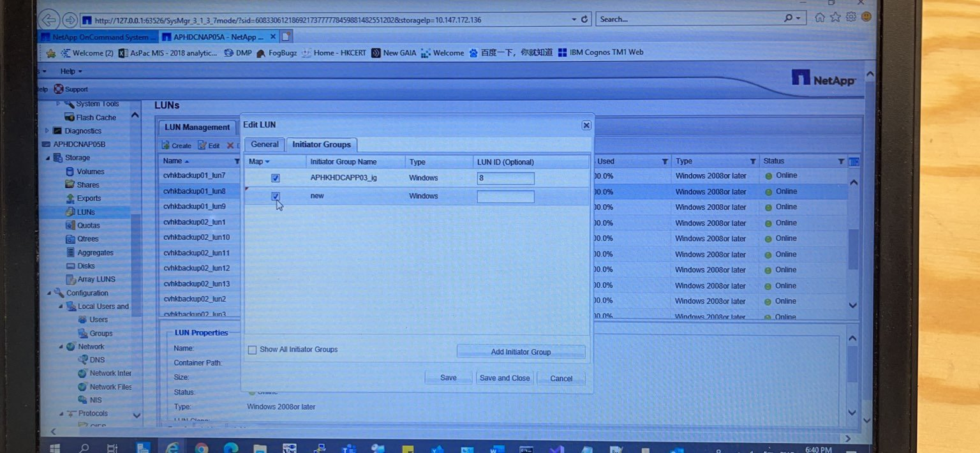Open DNS under Network

(97, 360)
